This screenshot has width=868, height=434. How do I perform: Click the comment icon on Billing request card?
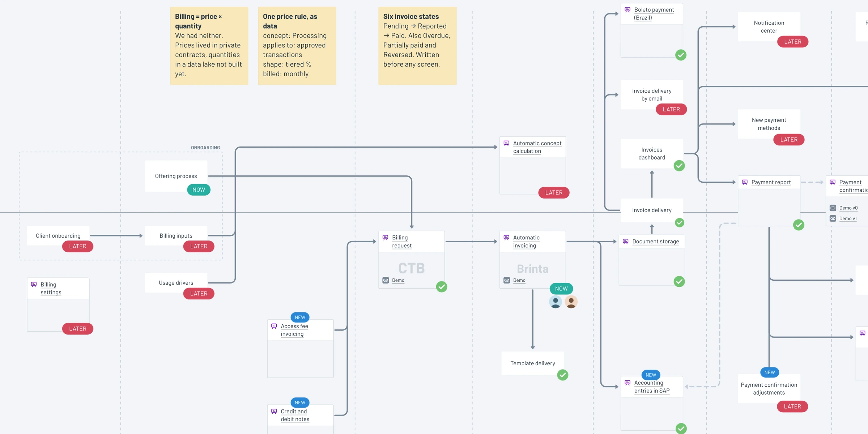[x=386, y=238]
